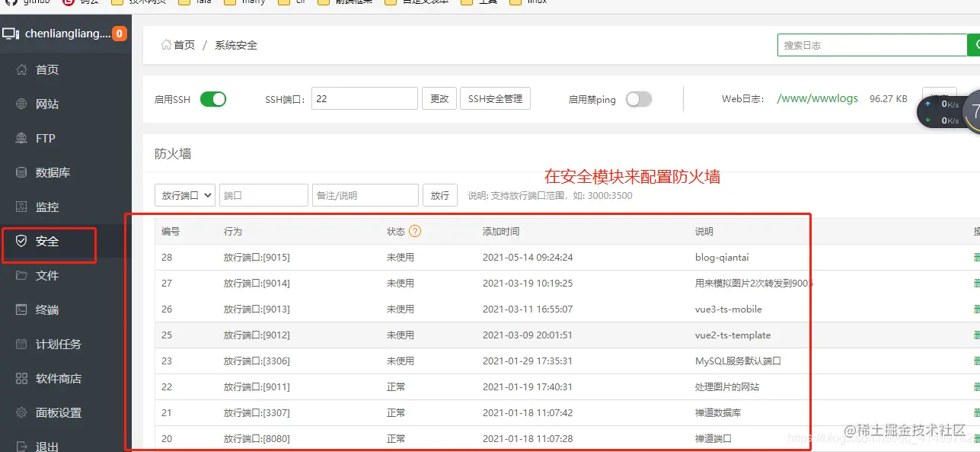Toggle the 启用禁ping switch
Screen dimensions: 980x452
click(x=639, y=99)
